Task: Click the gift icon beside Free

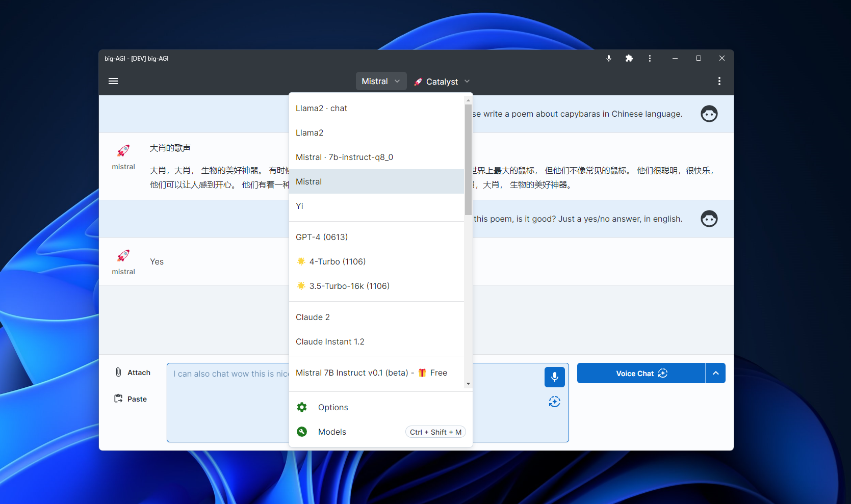Action: (x=422, y=373)
